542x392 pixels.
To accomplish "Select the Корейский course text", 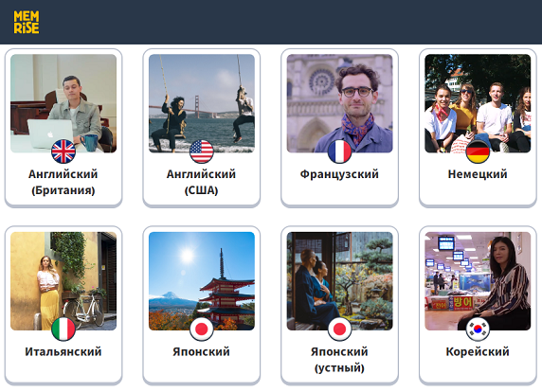I will point(478,351).
